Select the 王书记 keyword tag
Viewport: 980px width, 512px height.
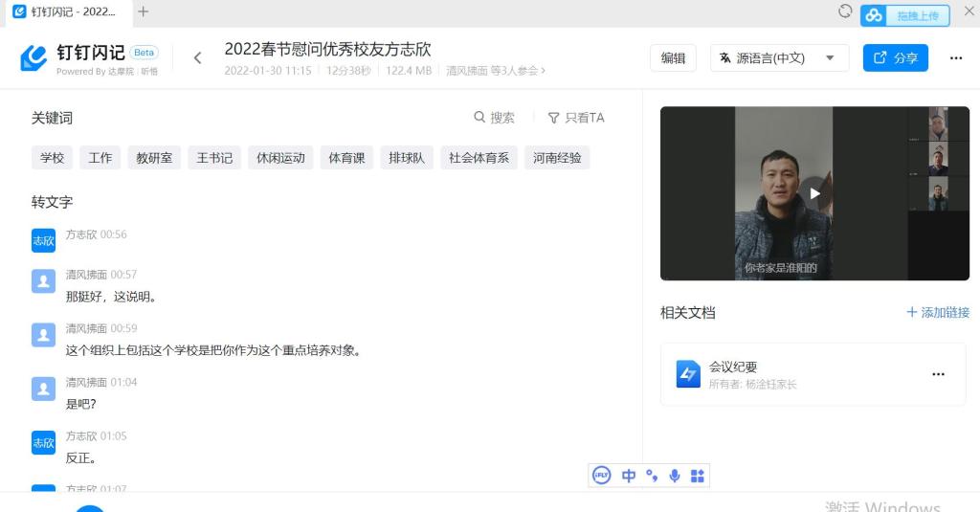[x=214, y=158]
